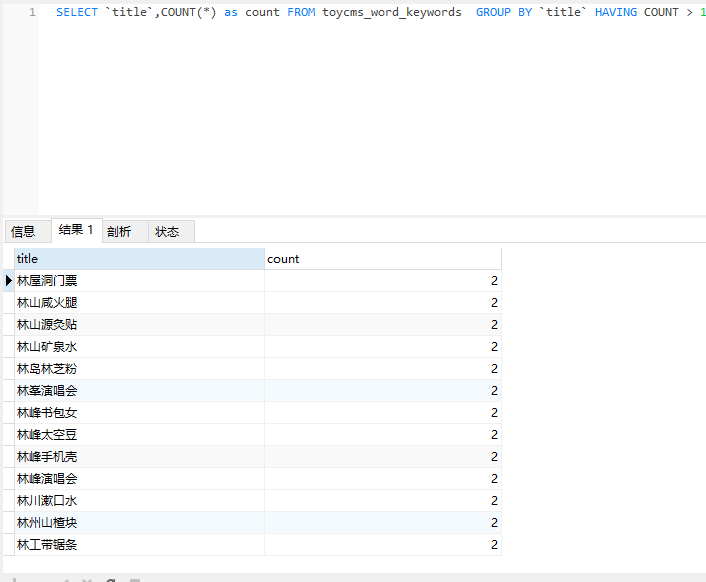Select the cell 林山矿泉水
Viewport: 706px width, 582px height.
pyautogui.click(x=139, y=347)
